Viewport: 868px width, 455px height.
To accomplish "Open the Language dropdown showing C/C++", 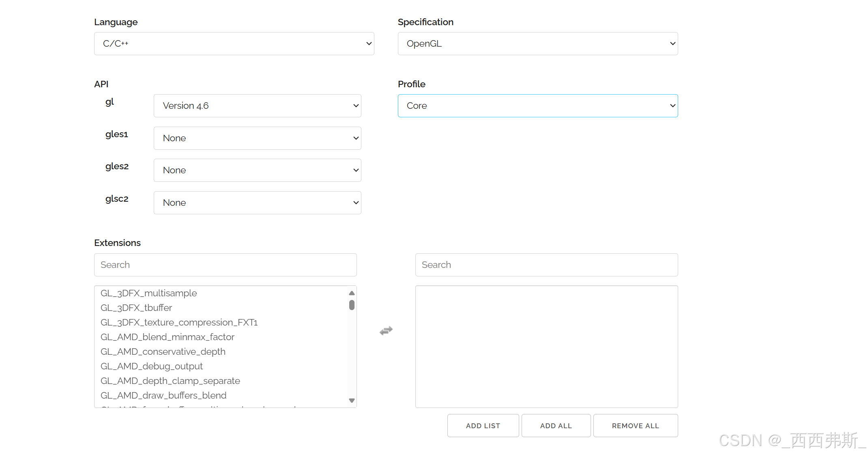I will tap(234, 44).
